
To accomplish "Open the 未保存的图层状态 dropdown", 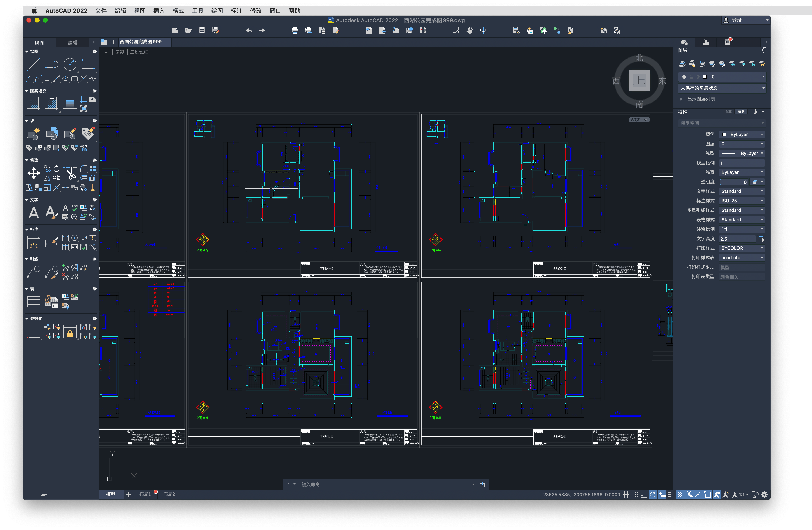I will 722,88.
